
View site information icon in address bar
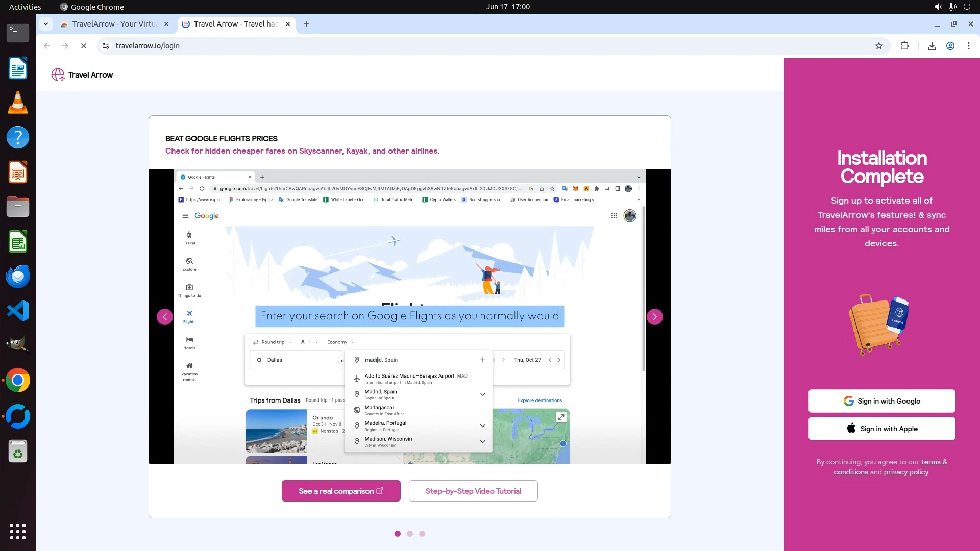[105, 46]
